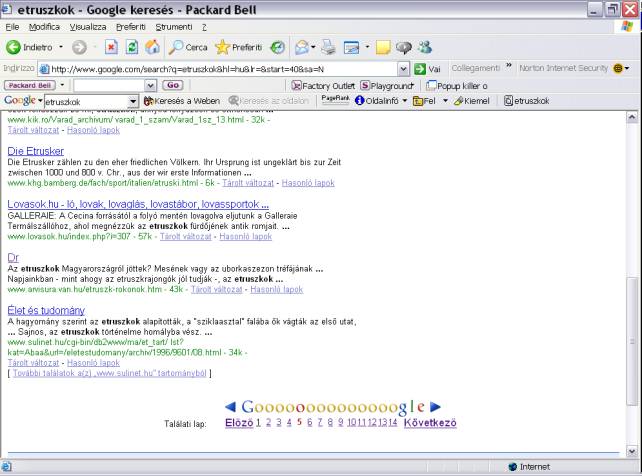Expand Indietro back history dropdown

tap(61, 47)
